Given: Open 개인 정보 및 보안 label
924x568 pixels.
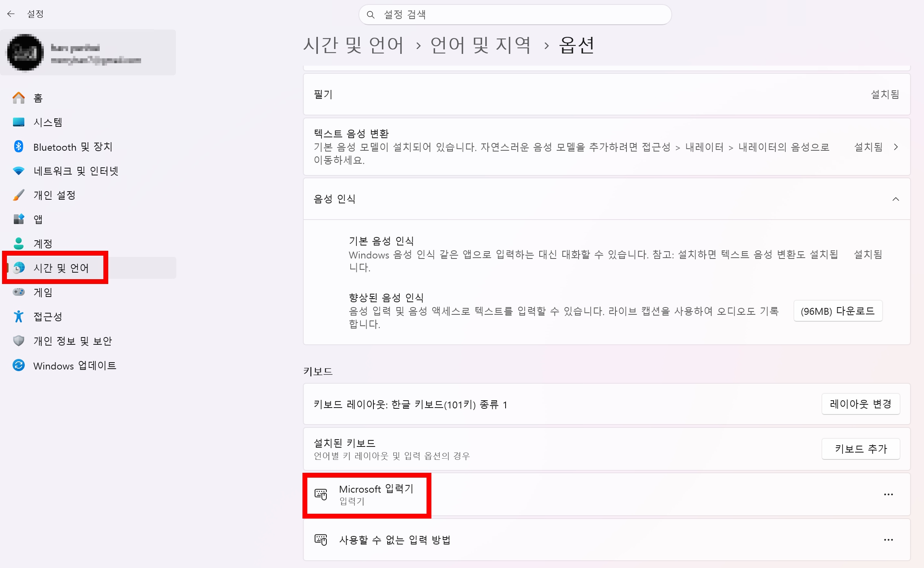Looking at the screenshot, I should [73, 341].
